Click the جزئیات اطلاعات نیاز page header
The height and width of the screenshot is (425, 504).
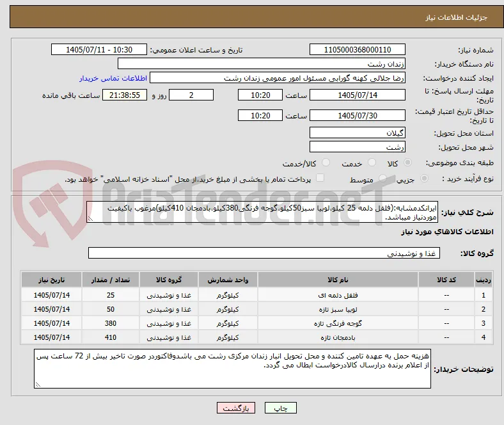point(457,17)
